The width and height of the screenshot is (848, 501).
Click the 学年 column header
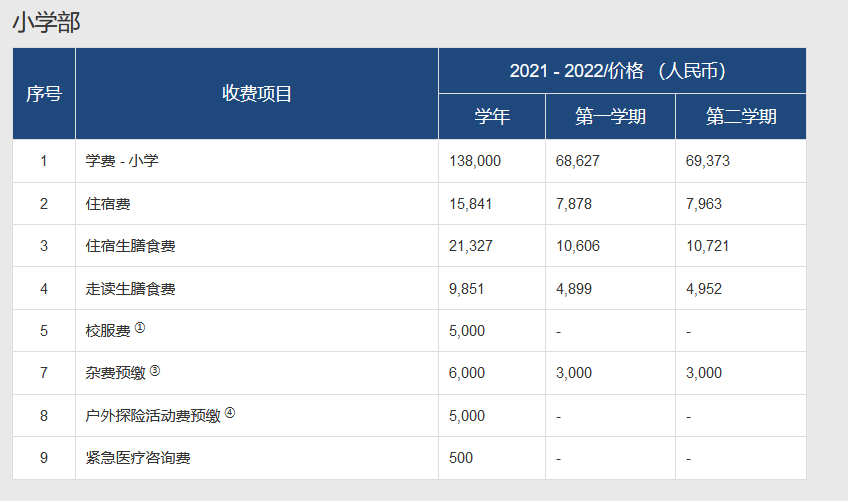pyautogui.click(x=491, y=117)
